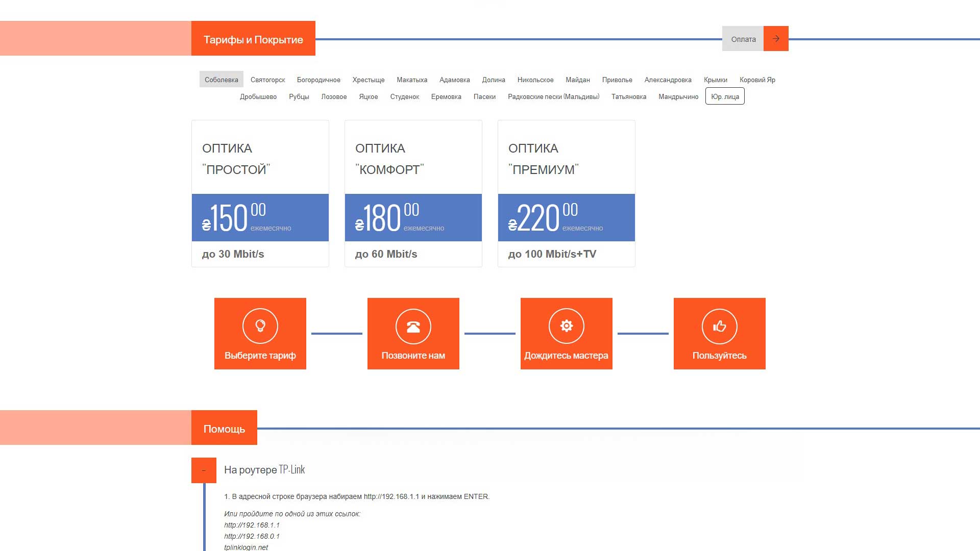Open the http://192.168.0.1 link
This screenshot has width=980, height=551.
click(252, 536)
